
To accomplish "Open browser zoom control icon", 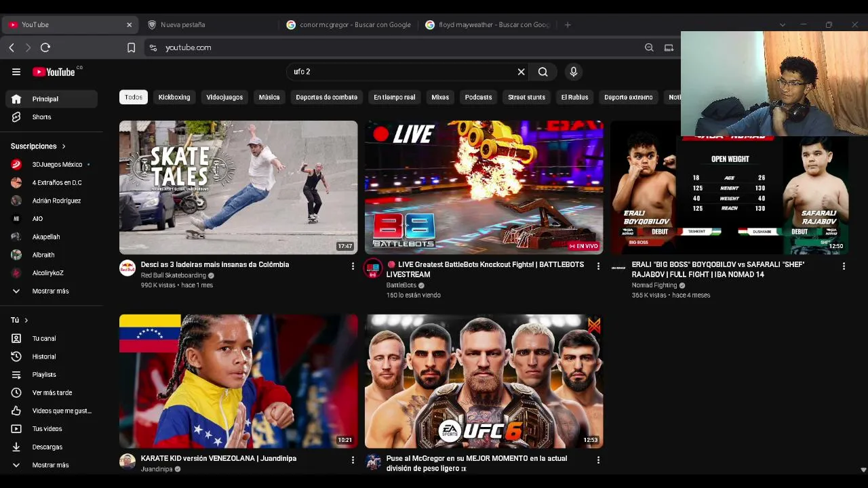I will pyautogui.click(x=649, y=47).
